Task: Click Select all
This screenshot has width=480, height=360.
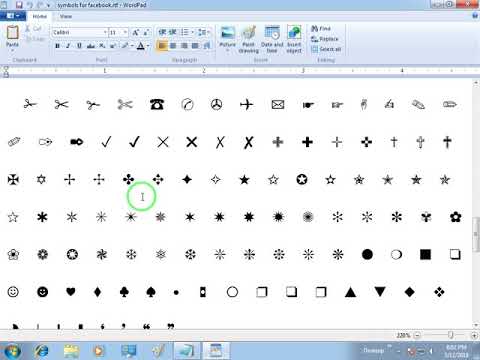Action: 326,49
